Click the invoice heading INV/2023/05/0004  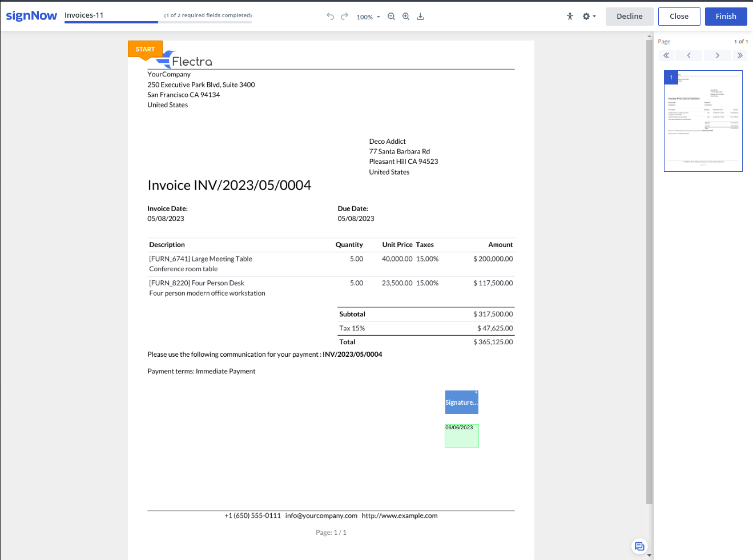point(229,185)
